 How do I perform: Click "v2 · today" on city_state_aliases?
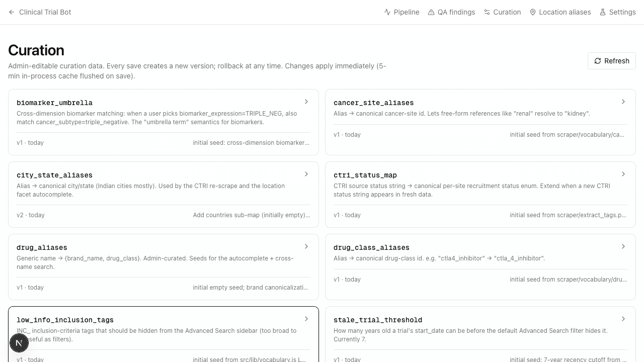31,215
